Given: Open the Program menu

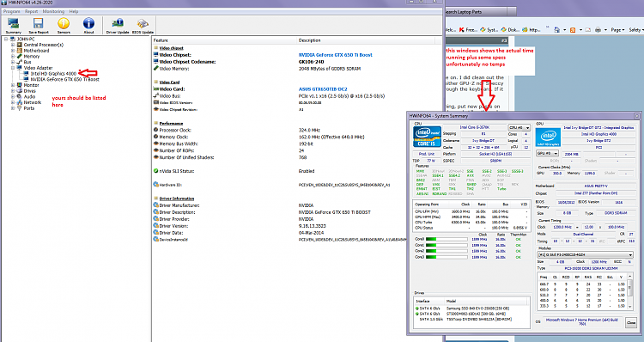Looking at the screenshot, I should pyautogui.click(x=11, y=11).
